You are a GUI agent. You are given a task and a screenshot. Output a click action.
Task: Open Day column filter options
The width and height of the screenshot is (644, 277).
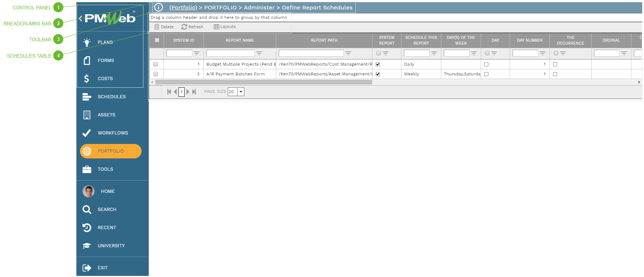pyautogui.click(x=494, y=53)
